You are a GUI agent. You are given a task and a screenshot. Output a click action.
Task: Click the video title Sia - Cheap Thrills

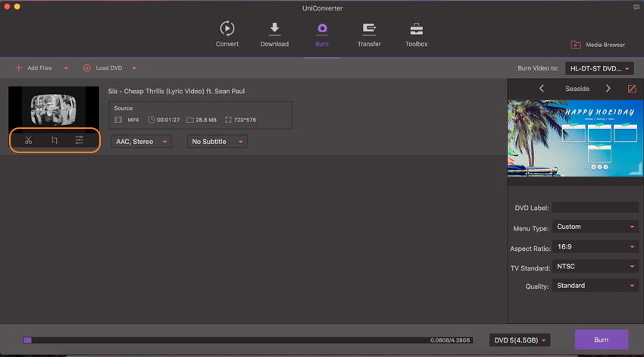coord(177,91)
